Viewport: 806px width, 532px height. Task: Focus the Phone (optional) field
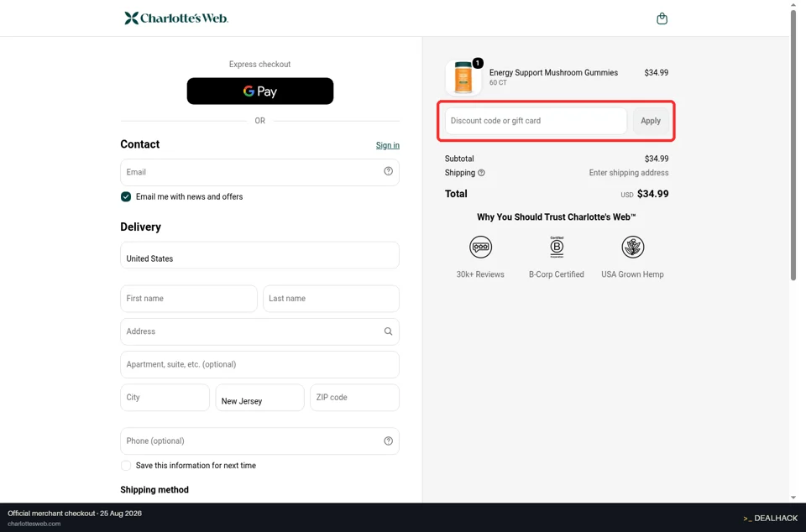(259, 441)
